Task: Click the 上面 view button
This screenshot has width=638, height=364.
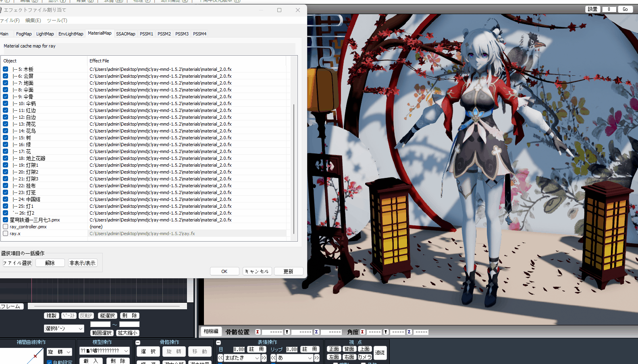Action: click(x=365, y=349)
